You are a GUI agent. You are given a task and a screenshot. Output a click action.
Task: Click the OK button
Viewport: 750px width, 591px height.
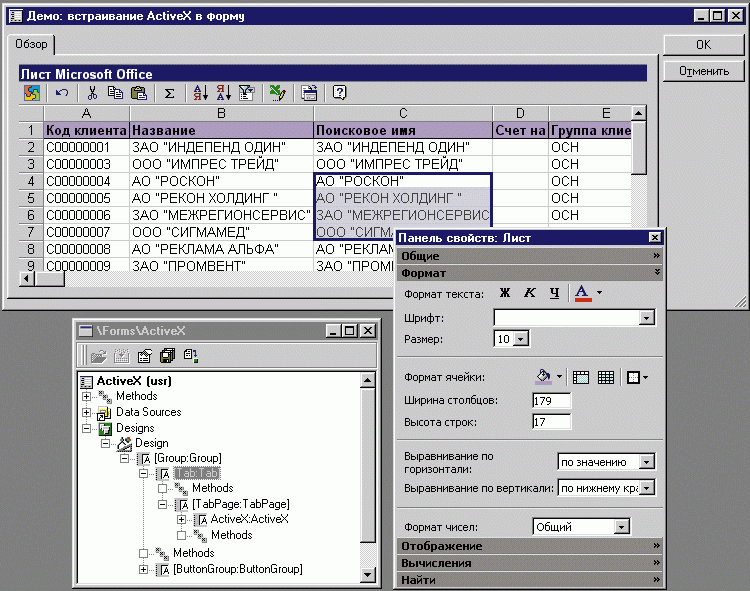703,44
